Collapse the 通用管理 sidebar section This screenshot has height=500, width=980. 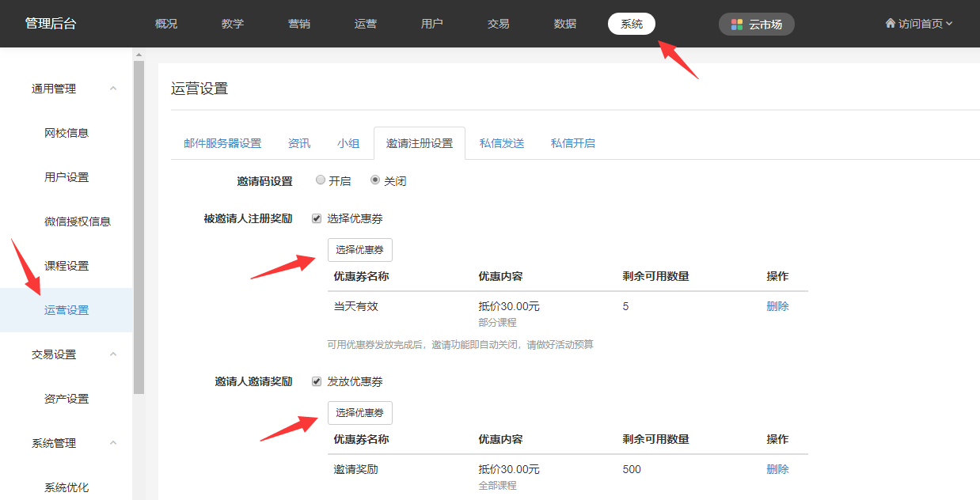click(x=113, y=89)
